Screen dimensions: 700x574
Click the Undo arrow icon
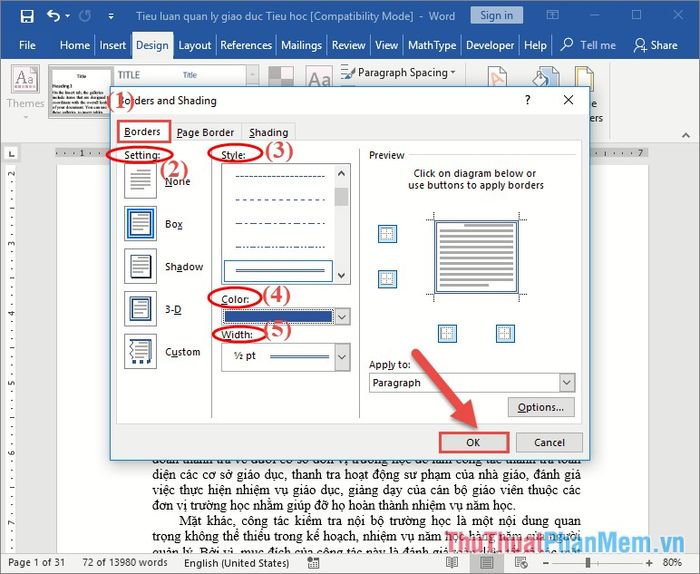(53, 16)
